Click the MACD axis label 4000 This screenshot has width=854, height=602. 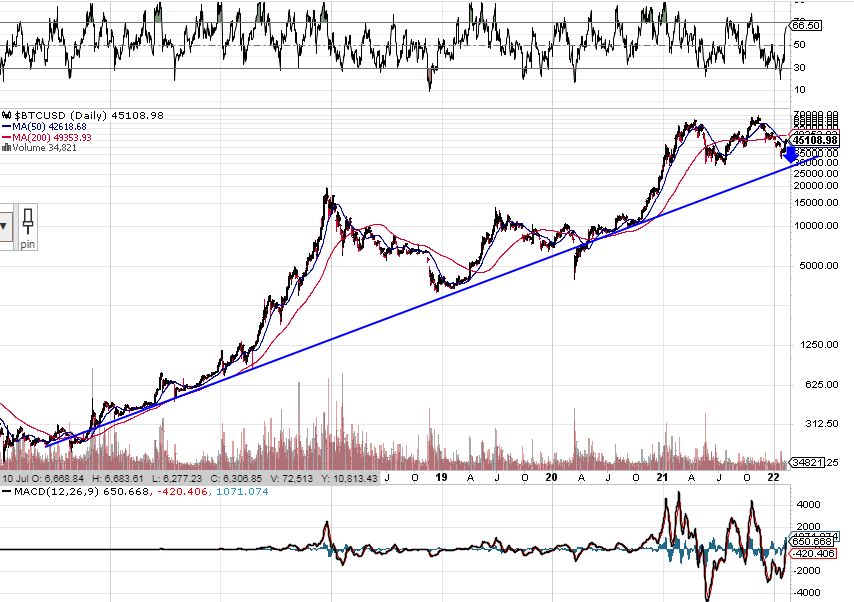808,505
